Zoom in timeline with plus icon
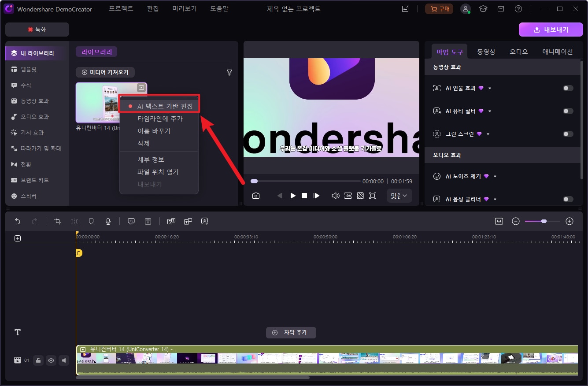Image resolution: width=588 pixels, height=386 pixels. (x=570, y=221)
